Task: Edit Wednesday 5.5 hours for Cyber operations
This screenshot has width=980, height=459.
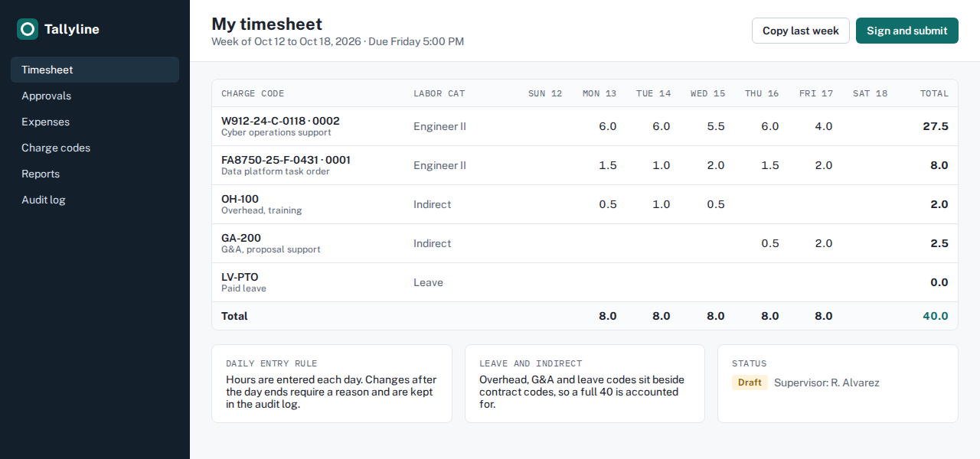Action: coord(716,126)
